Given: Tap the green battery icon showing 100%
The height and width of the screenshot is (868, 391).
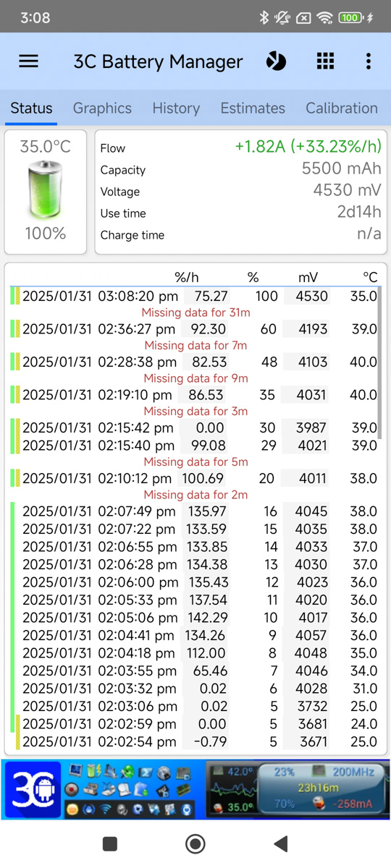Looking at the screenshot, I should click(x=45, y=190).
